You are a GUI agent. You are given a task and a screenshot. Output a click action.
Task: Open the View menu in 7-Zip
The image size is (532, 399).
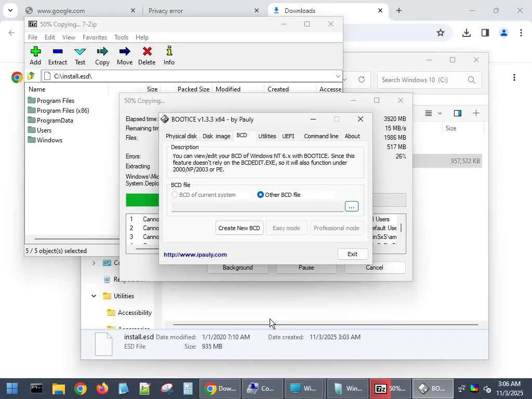click(x=69, y=37)
